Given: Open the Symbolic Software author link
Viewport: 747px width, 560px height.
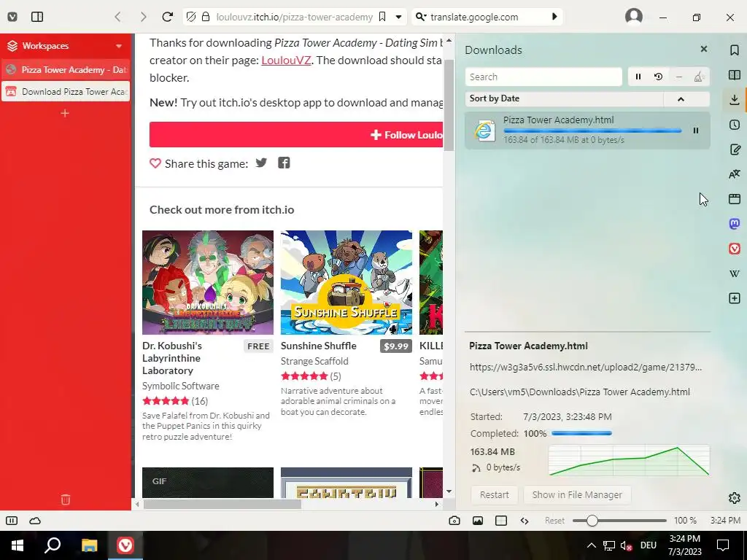Looking at the screenshot, I should tap(181, 386).
